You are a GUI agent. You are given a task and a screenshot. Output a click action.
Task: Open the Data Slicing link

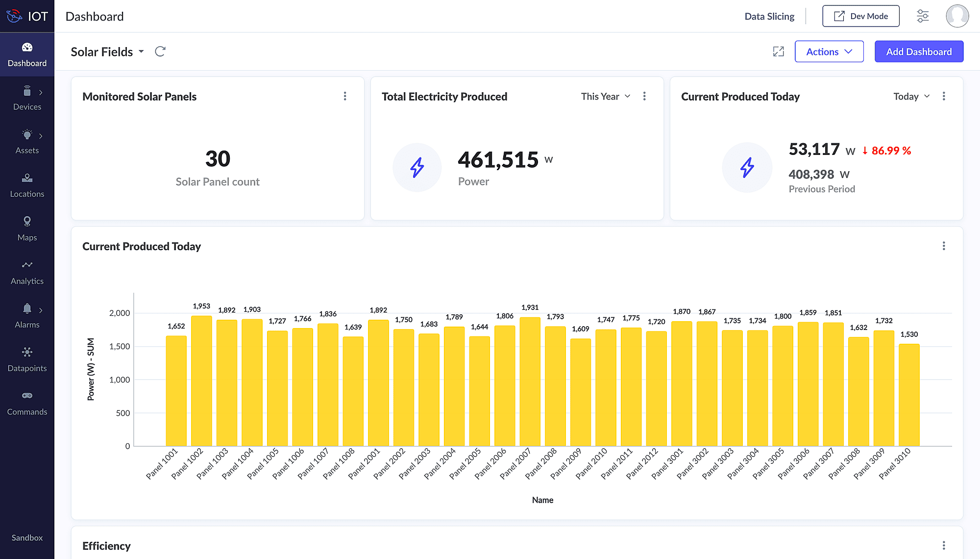pos(769,16)
